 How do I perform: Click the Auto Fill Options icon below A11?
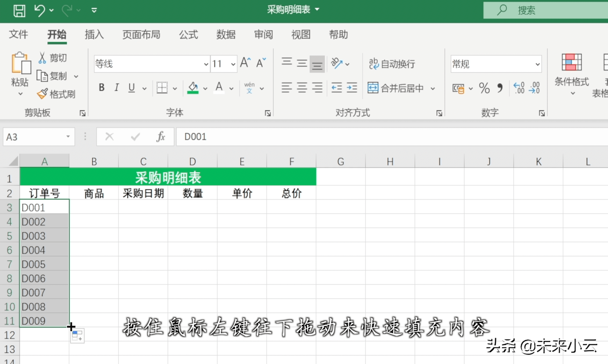(x=77, y=336)
